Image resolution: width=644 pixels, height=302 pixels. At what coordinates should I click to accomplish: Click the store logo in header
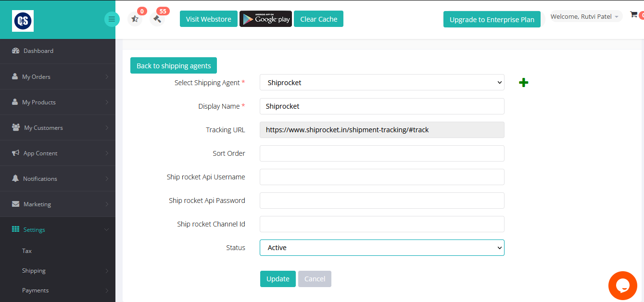[23, 20]
